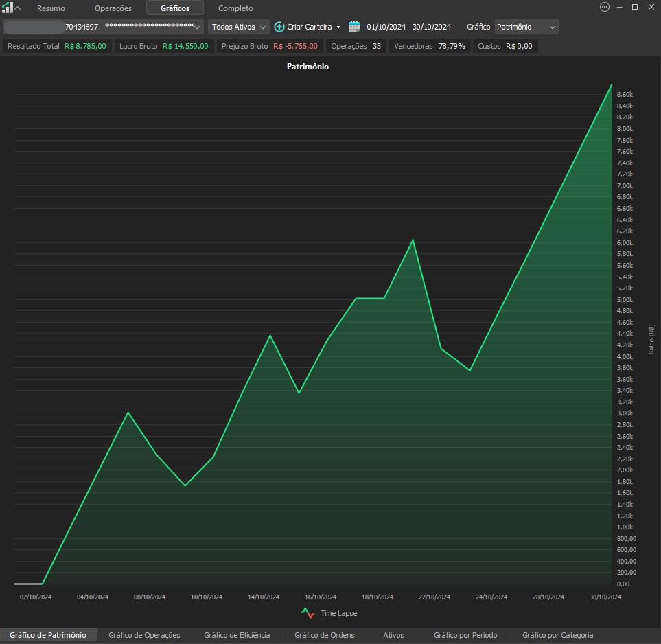Select the Gráfico por Período tab
This screenshot has height=644, width=661.
click(x=465, y=635)
